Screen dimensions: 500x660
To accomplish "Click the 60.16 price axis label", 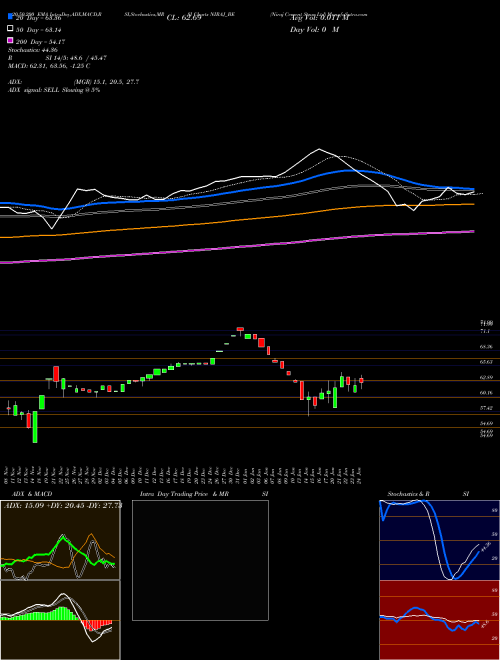I will tap(487, 393).
